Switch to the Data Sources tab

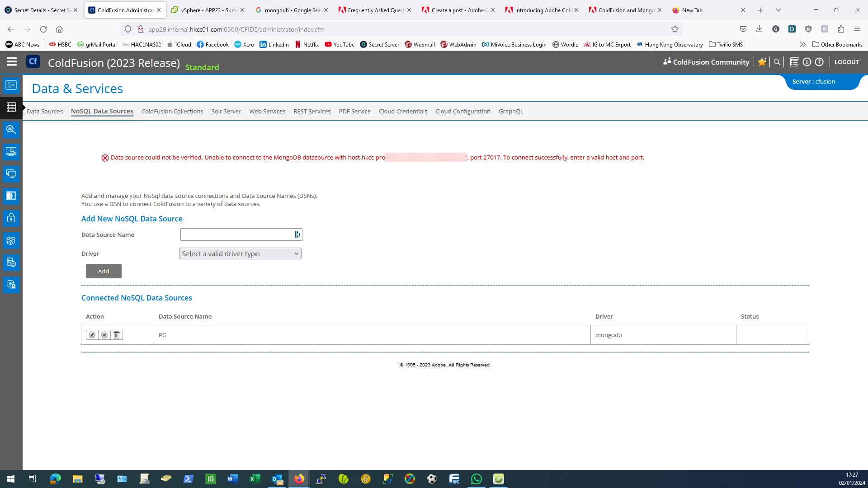[45, 111]
